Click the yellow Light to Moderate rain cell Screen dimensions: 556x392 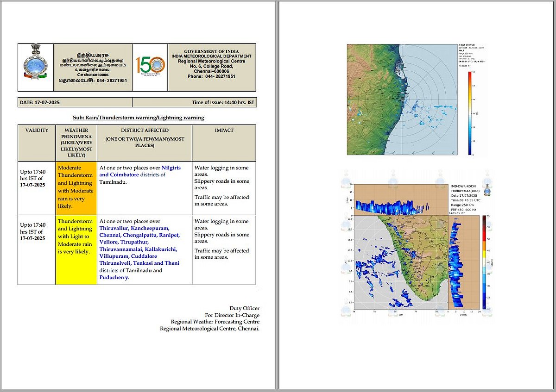76,249
